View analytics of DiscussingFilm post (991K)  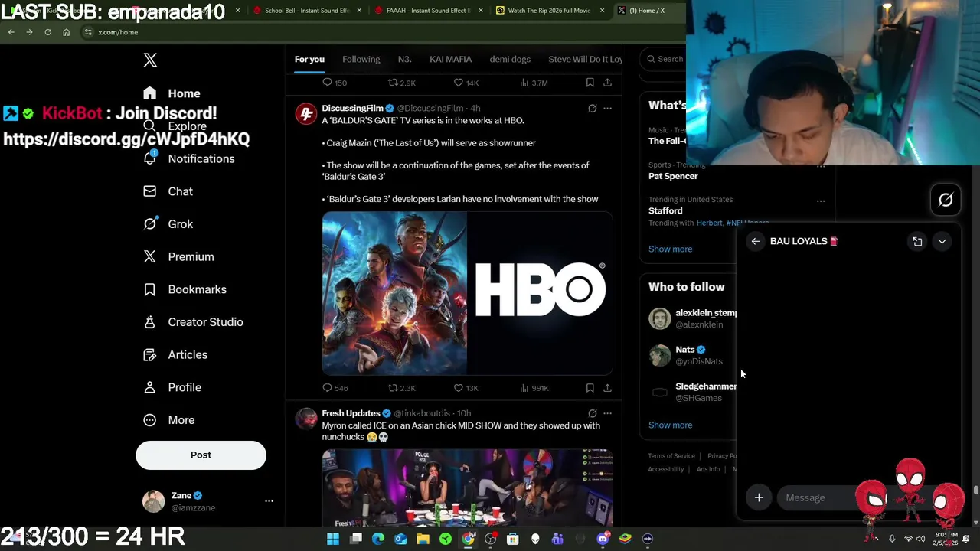click(534, 388)
